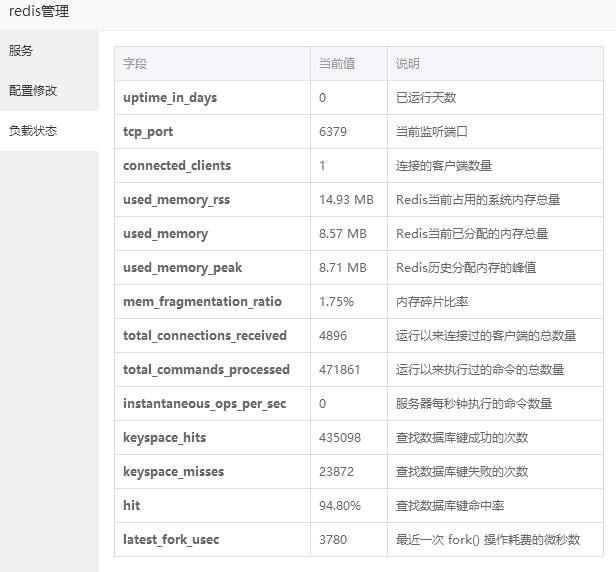Click the 8.57 MB value
The image size is (616, 572).
[x=343, y=234]
